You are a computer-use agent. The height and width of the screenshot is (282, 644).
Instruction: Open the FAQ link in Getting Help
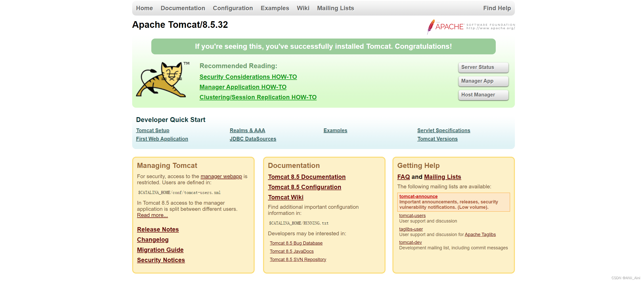[403, 177]
